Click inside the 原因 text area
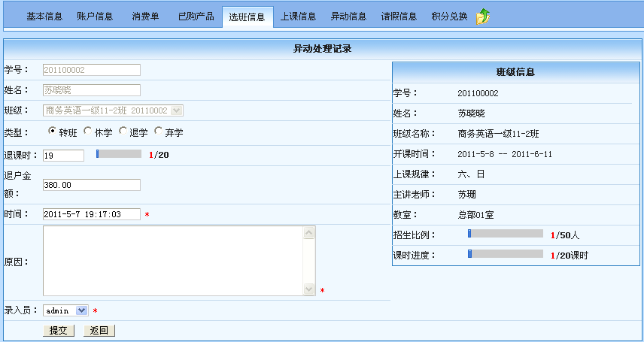Screen dimensions: 644x342 [172, 261]
